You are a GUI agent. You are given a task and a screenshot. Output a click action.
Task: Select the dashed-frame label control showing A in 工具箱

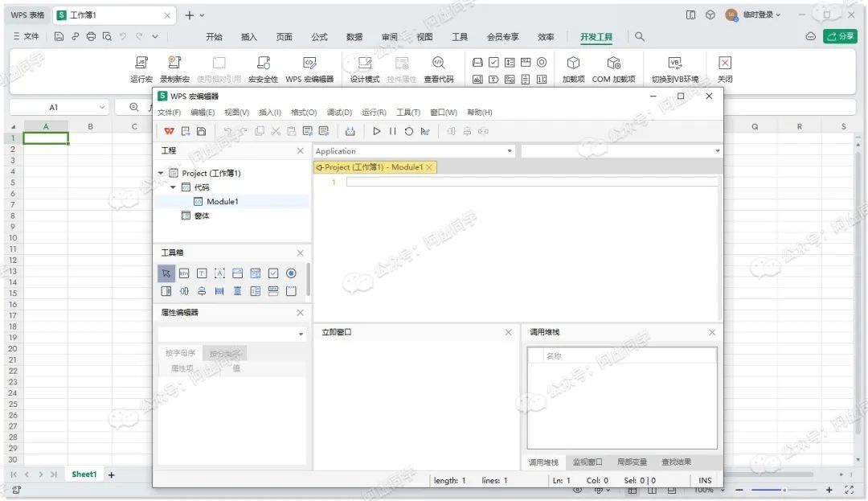coord(219,273)
